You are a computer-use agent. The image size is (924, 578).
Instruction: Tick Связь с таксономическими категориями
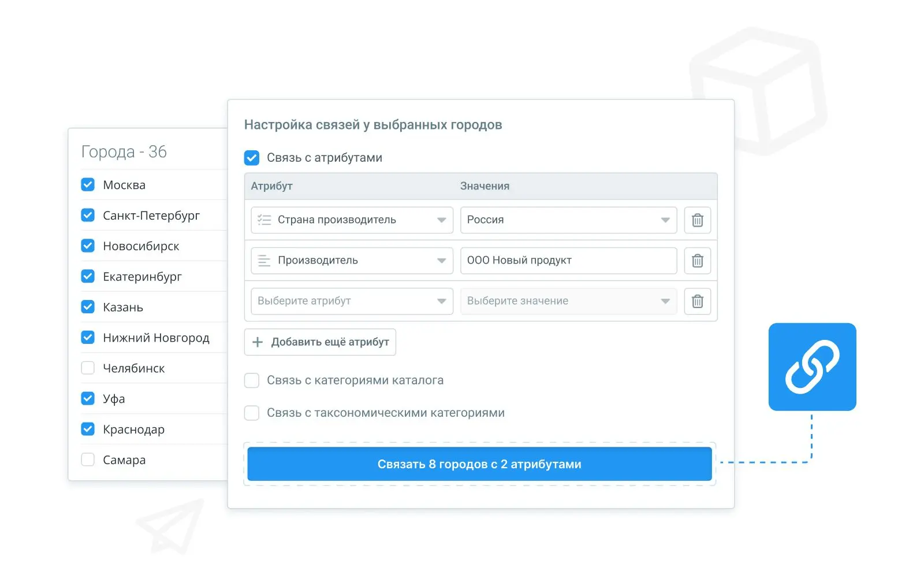(x=252, y=413)
